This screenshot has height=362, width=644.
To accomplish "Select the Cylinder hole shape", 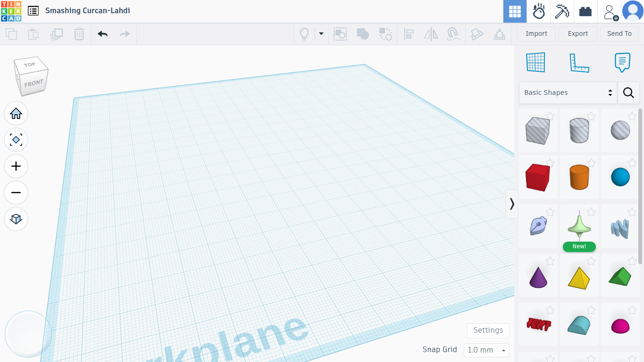I will click(x=579, y=131).
